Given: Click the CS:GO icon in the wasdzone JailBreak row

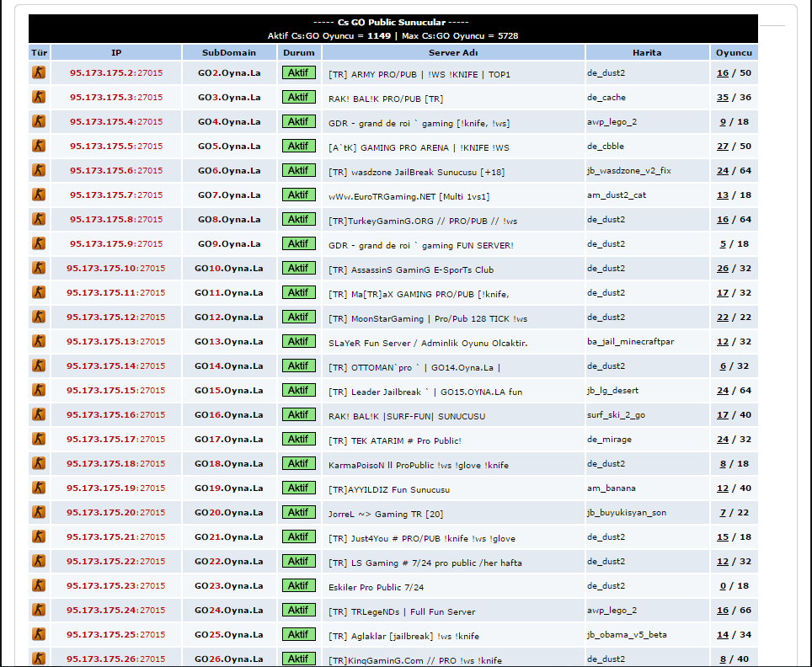Looking at the screenshot, I should (39, 170).
